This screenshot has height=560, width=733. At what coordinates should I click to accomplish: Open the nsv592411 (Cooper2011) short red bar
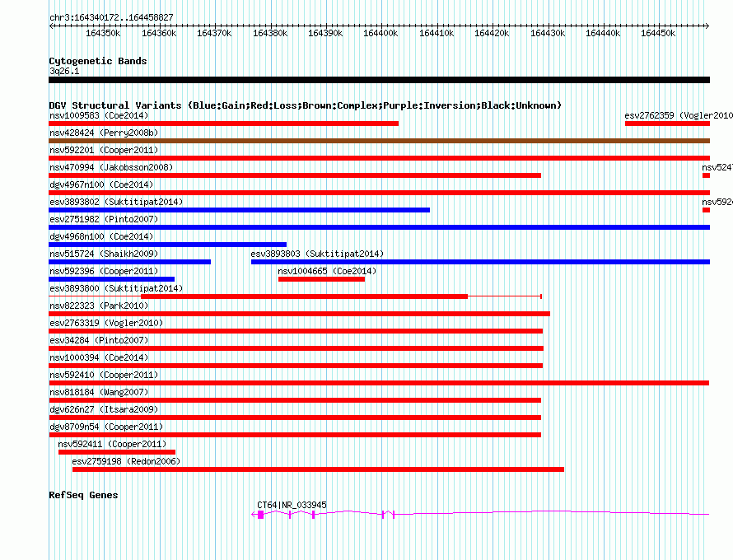pyautogui.click(x=117, y=452)
